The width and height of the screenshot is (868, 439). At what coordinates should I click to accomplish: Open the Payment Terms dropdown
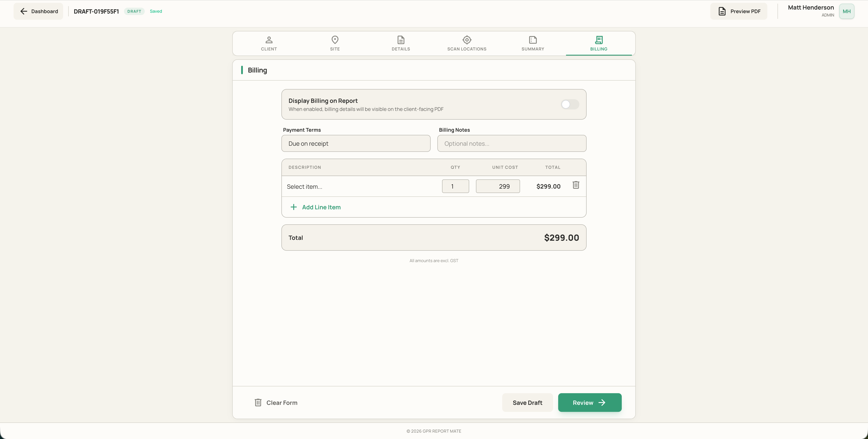tap(356, 143)
